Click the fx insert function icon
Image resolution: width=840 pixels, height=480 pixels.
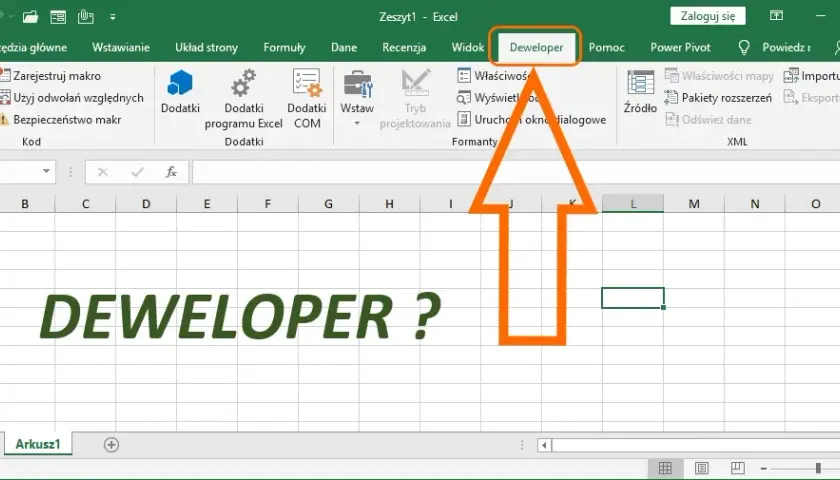click(x=171, y=172)
